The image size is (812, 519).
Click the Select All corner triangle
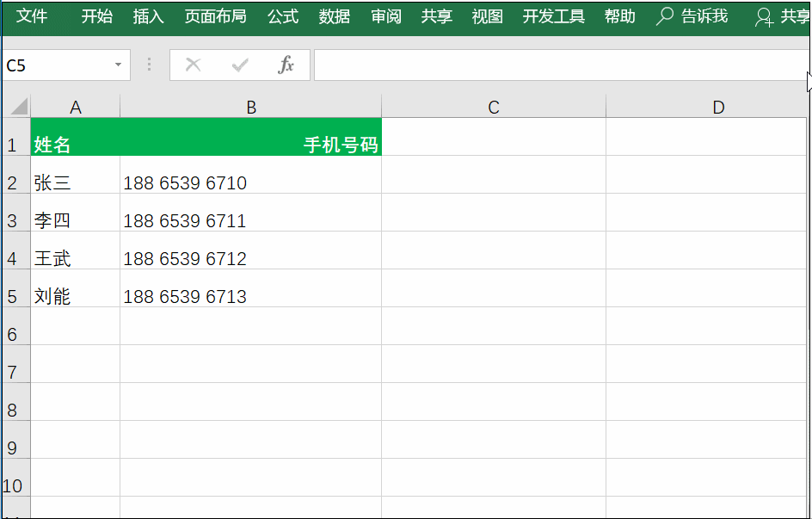point(19,107)
